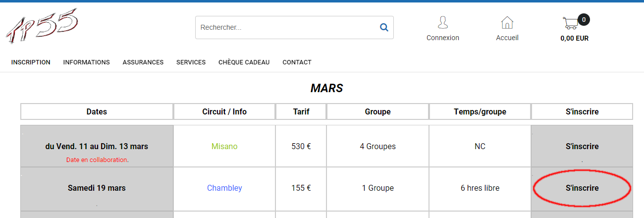The width and height of the screenshot is (644, 218).
Task: Click the magnifier search icon
Action: click(384, 28)
